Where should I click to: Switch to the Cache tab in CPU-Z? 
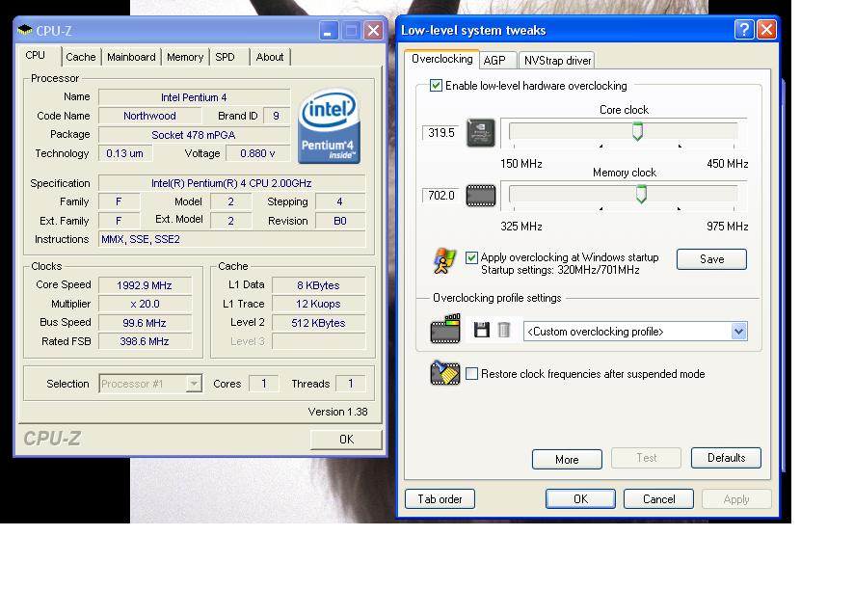[81, 57]
